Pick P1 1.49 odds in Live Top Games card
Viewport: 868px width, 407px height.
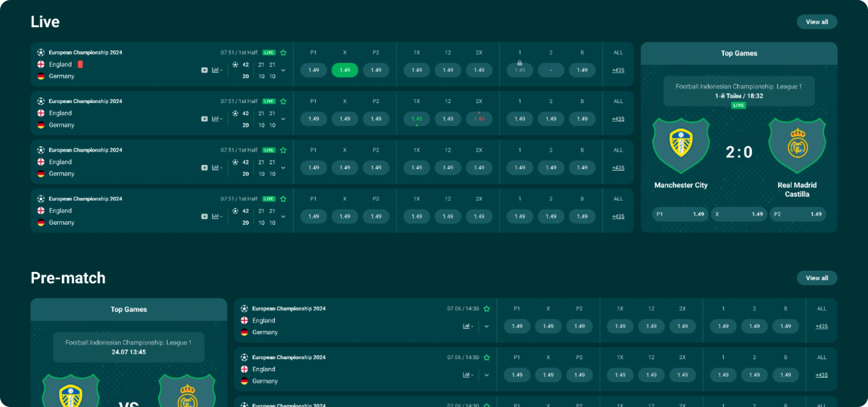pos(680,214)
